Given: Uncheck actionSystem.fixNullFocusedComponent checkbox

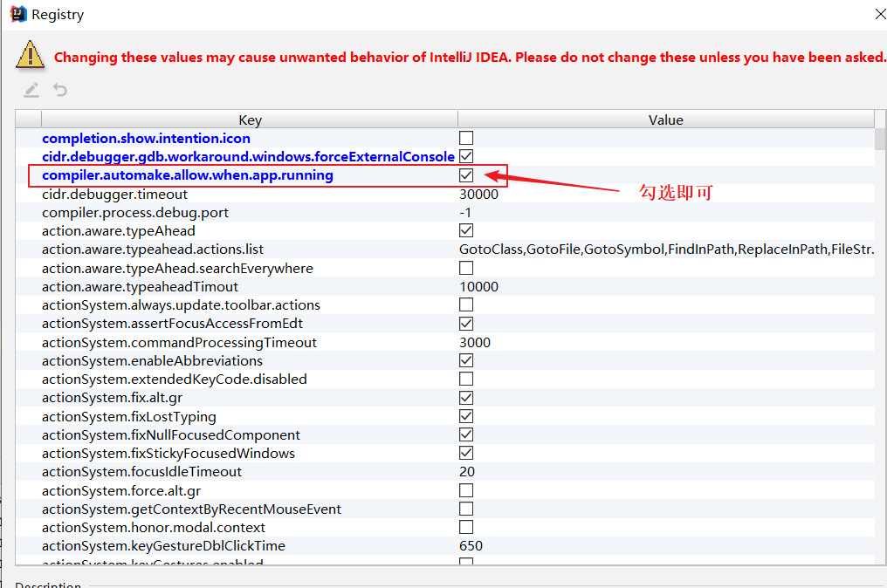Looking at the screenshot, I should pos(466,434).
